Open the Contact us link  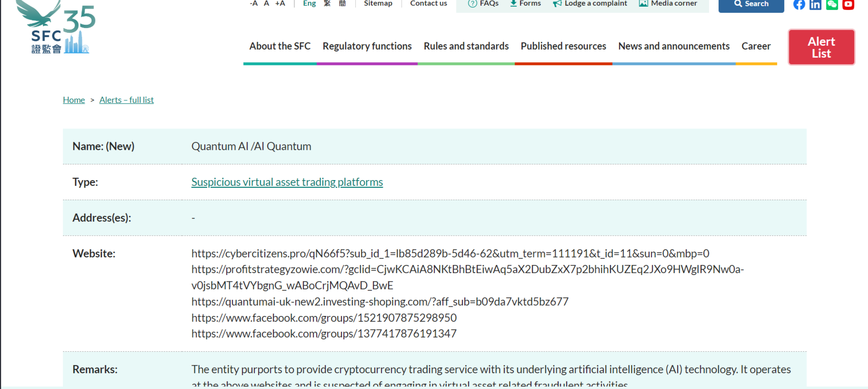pyautogui.click(x=429, y=3)
